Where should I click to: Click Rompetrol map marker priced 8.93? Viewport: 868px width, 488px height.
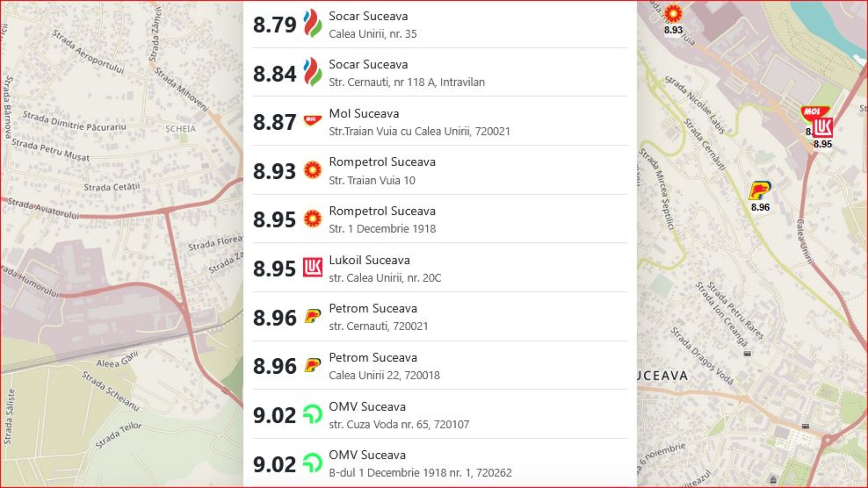pyautogui.click(x=673, y=14)
